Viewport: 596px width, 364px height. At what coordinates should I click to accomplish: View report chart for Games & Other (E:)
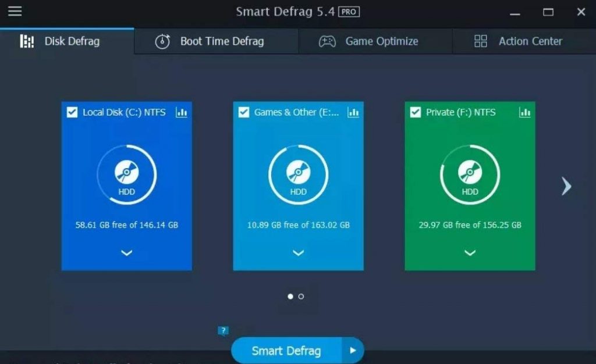coord(353,112)
